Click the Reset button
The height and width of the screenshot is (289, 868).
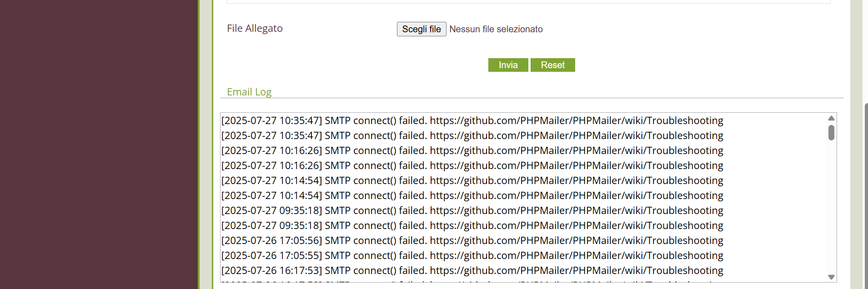point(552,65)
